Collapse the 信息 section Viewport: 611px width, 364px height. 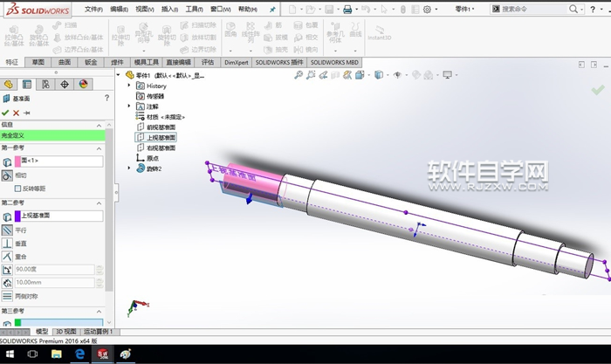click(99, 125)
